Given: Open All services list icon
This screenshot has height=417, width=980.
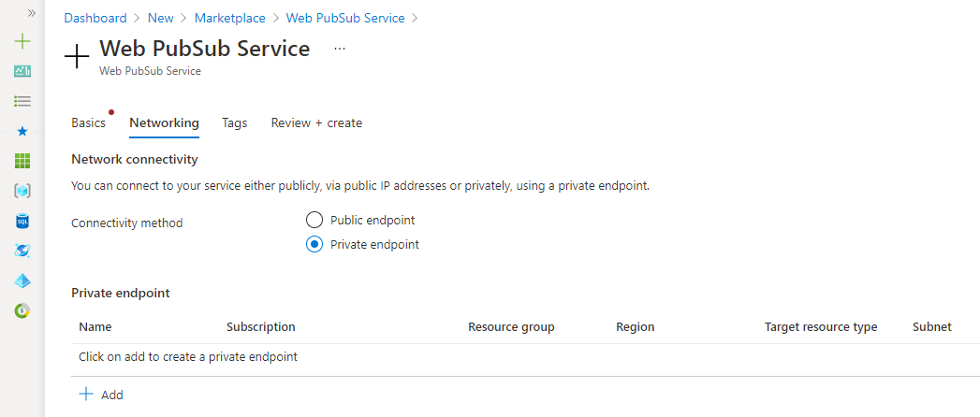Looking at the screenshot, I should coord(23,101).
